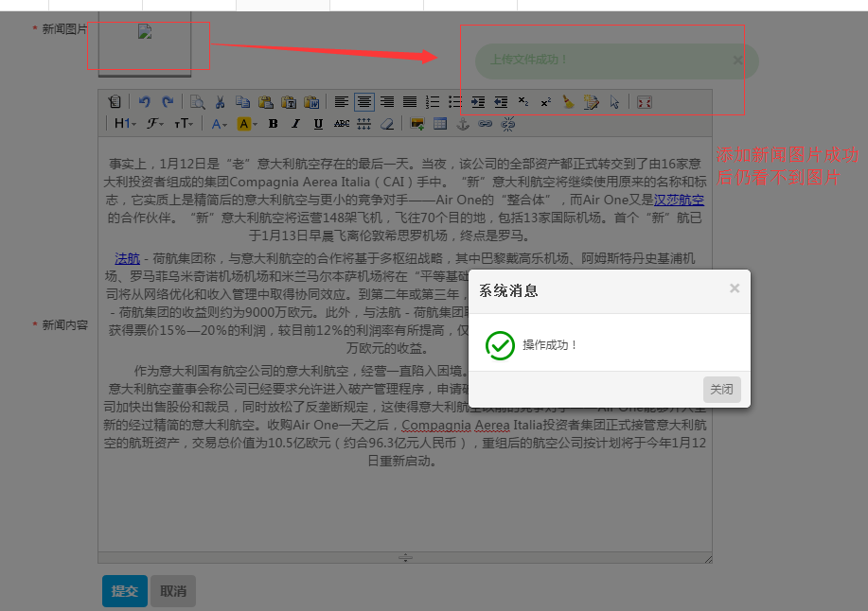Click the blue 提交 submit button
Screen dimensions: 868x611
[125, 591]
